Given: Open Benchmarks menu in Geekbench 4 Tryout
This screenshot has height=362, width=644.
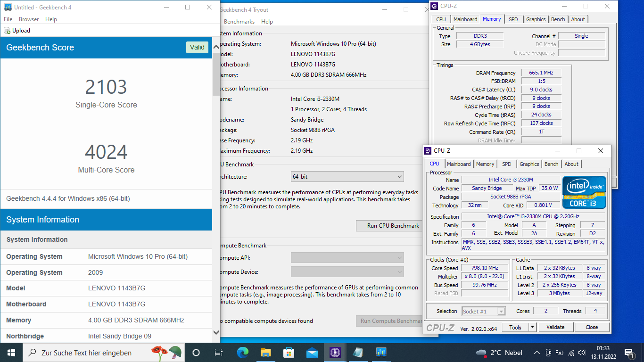Looking at the screenshot, I should click(x=239, y=22).
